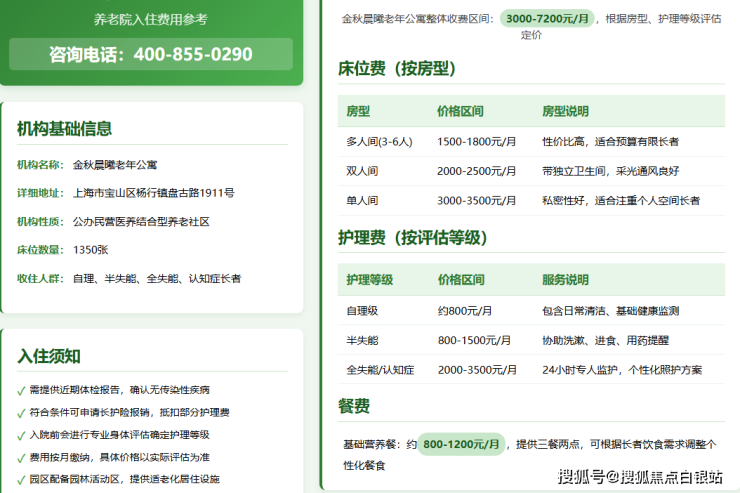Select the 双人间 row cell
740x493 pixels.
tap(362, 171)
